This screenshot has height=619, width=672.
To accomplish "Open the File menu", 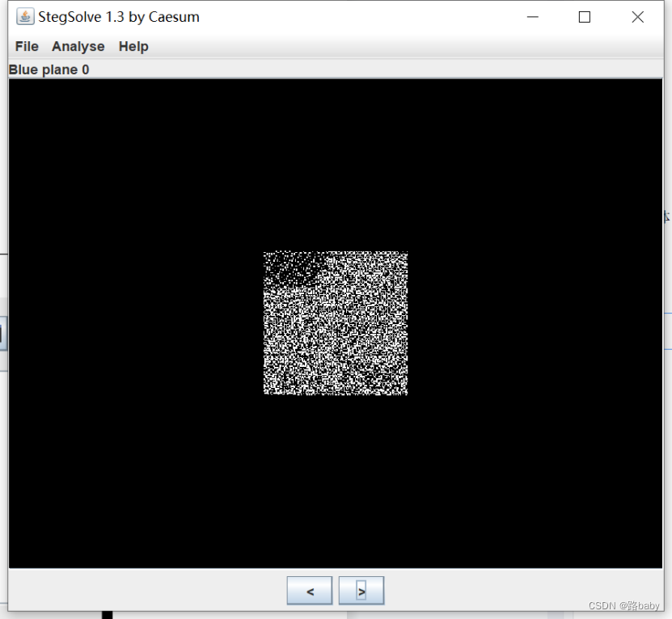I will [27, 46].
